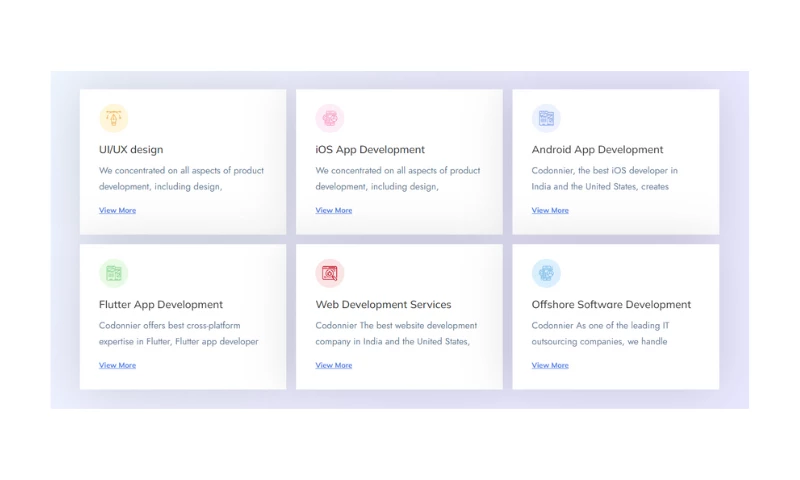
Task: Click the yellow UI/UX design icon
Action: 114,118
